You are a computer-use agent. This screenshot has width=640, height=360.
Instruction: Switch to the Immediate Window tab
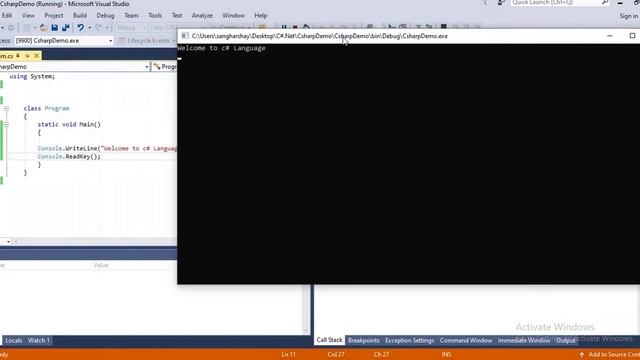pyautogui.click(x=524, y=340)
